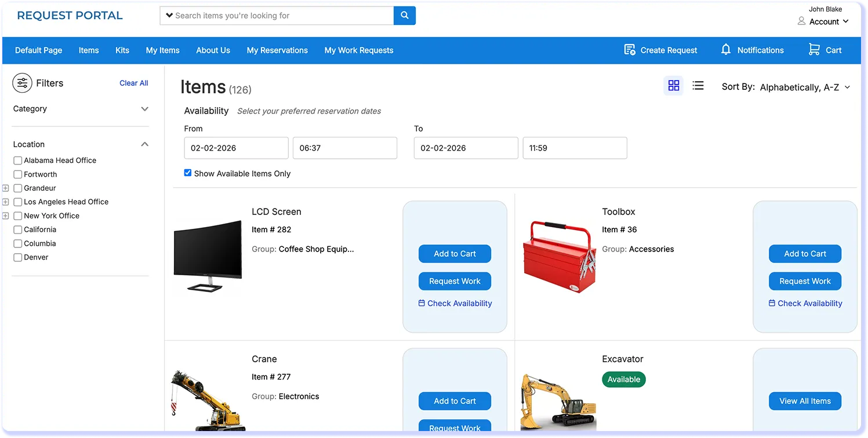Add the LCD Screen to cart

[455, 254]
